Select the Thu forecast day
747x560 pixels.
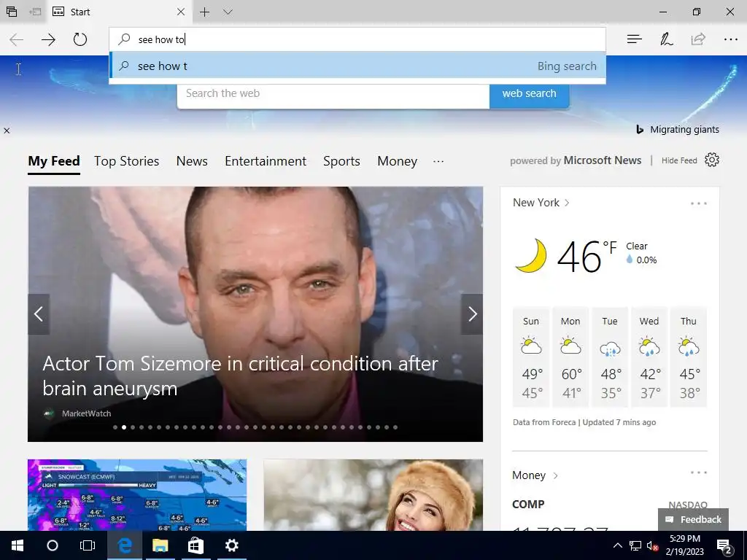pyautogui.click(x=689, y=357)
